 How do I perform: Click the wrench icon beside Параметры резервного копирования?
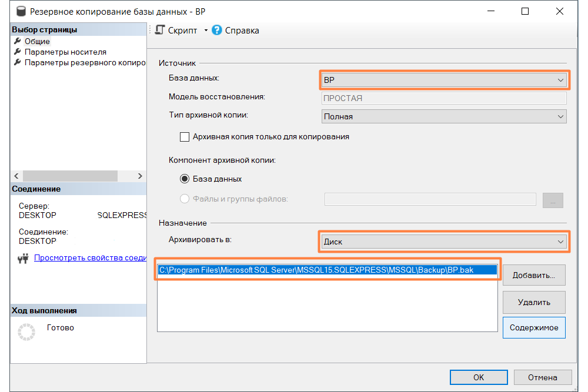17,62
